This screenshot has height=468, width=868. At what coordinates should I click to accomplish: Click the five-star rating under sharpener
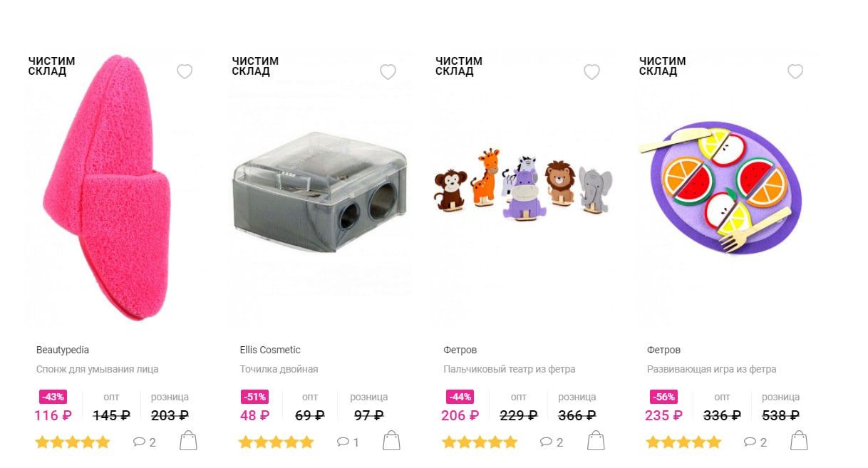(276, 442)
